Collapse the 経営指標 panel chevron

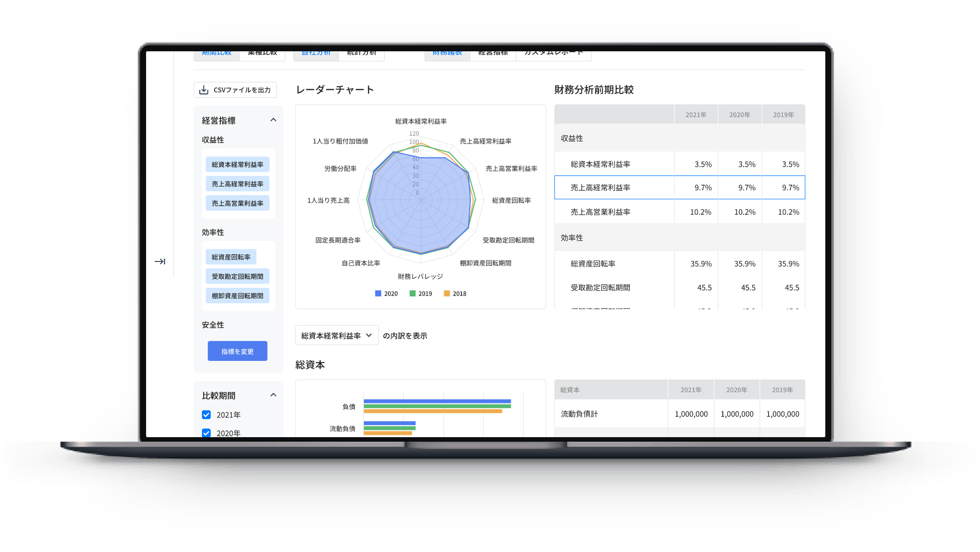coord(273,120)
